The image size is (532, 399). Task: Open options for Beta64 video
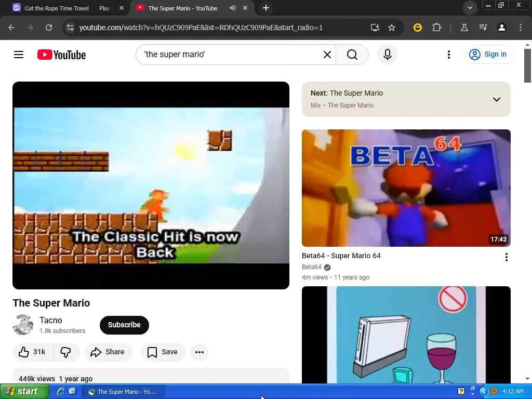tap(506, 257)
